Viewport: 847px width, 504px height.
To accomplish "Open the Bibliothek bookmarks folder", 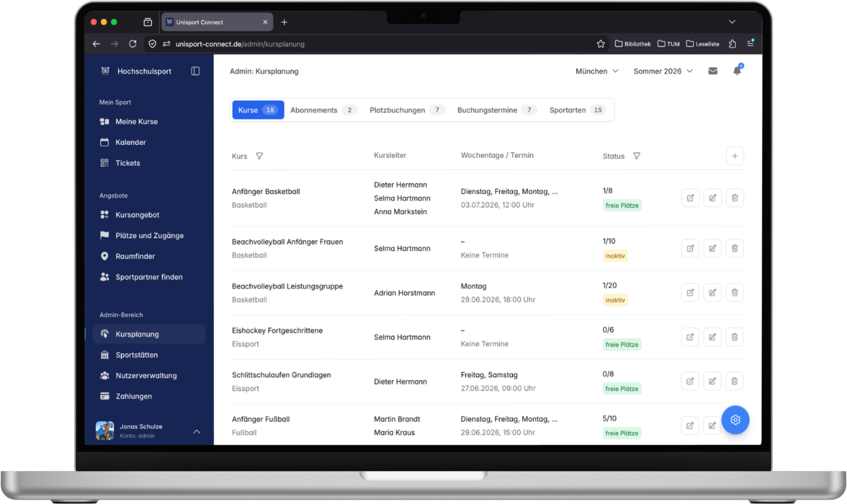I will (633, 44).
